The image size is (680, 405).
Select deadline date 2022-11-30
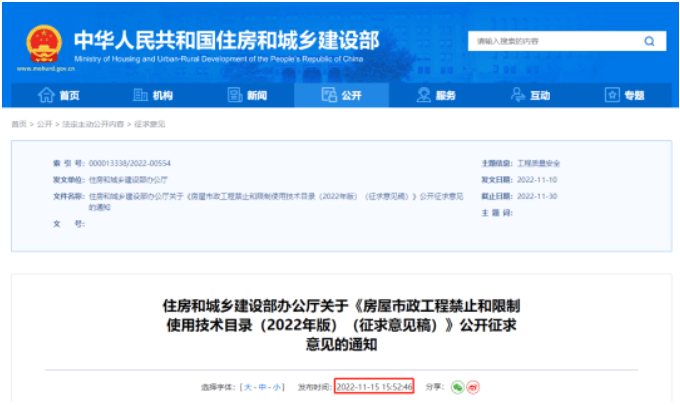(x=537, y=196)
